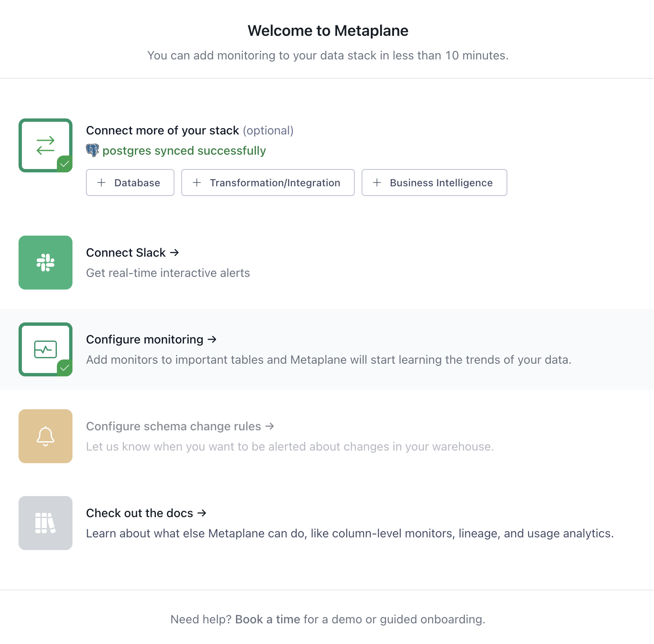Click the postgres elephant icon

point(93,150)
